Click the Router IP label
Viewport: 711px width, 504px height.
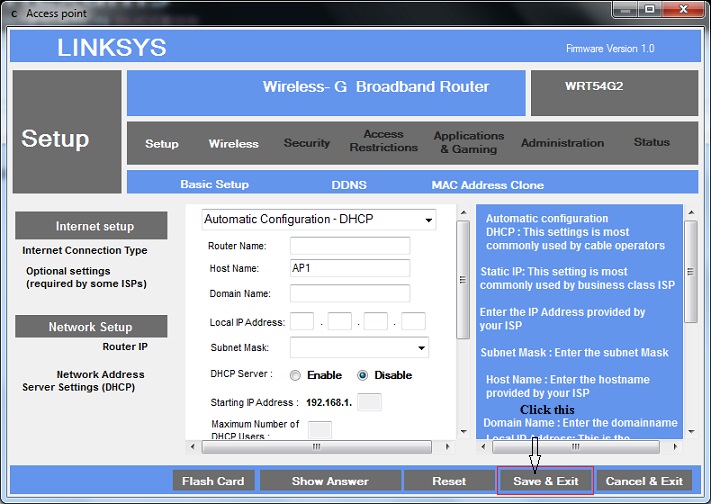click(125, 347)
